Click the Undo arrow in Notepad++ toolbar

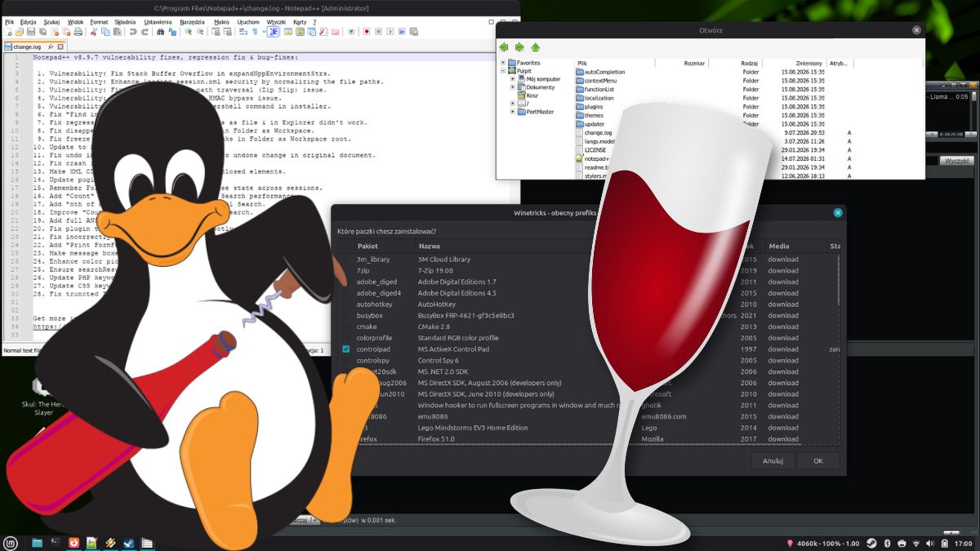click(132, 32)
